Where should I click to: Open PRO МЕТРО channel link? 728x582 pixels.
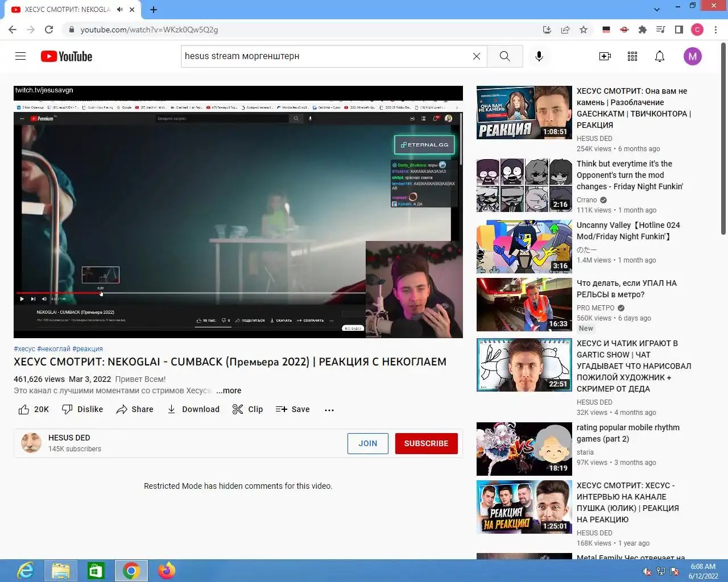595,308
